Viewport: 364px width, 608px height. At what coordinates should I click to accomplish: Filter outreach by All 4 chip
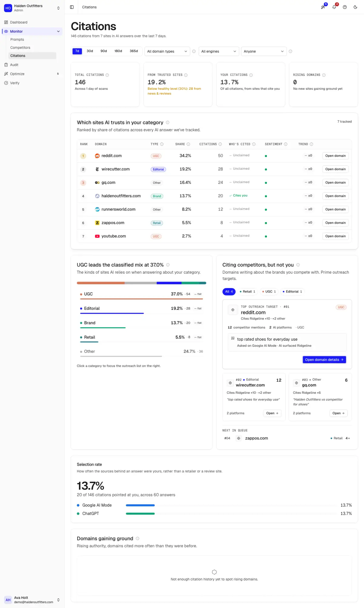point(229,292)
